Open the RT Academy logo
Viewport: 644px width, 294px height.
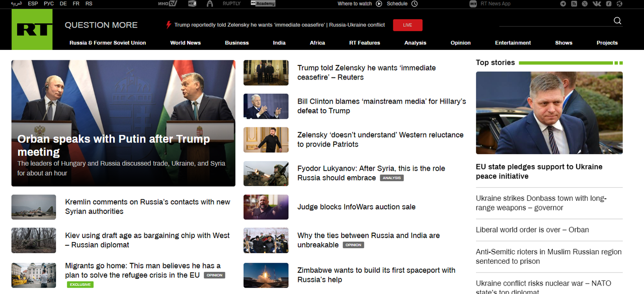click(263, 4)
